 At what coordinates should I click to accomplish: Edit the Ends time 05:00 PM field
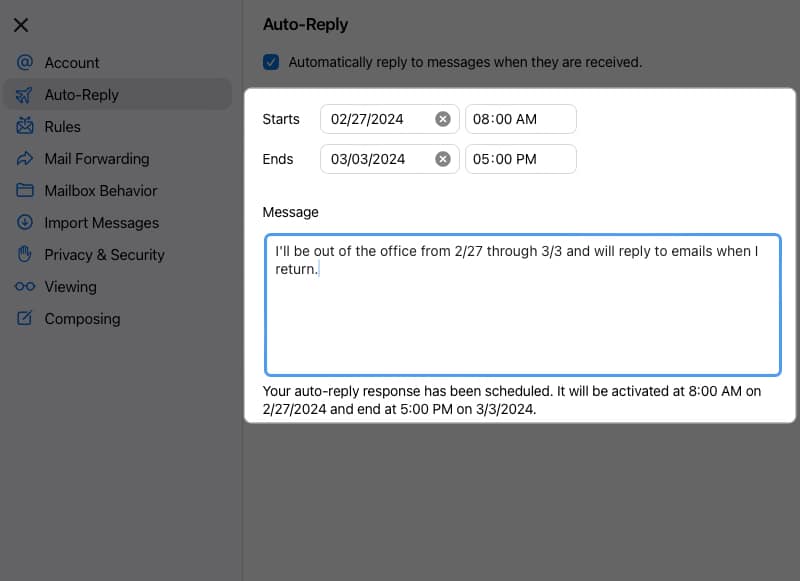(x=521, y=159)
